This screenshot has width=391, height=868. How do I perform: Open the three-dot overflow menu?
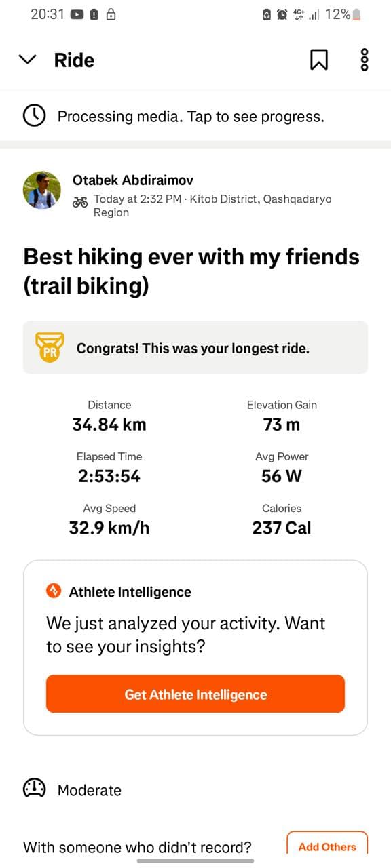(x=365, y=60)
